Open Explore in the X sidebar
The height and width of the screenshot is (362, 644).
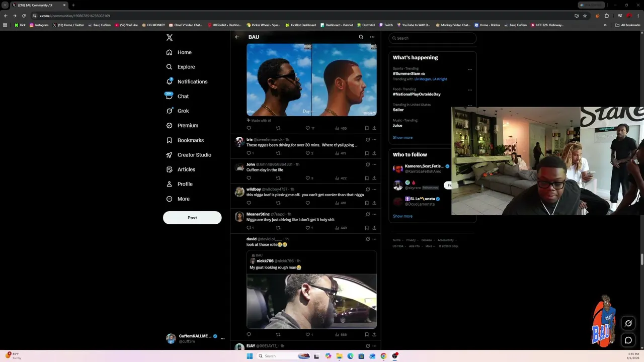tap(181, 67)
